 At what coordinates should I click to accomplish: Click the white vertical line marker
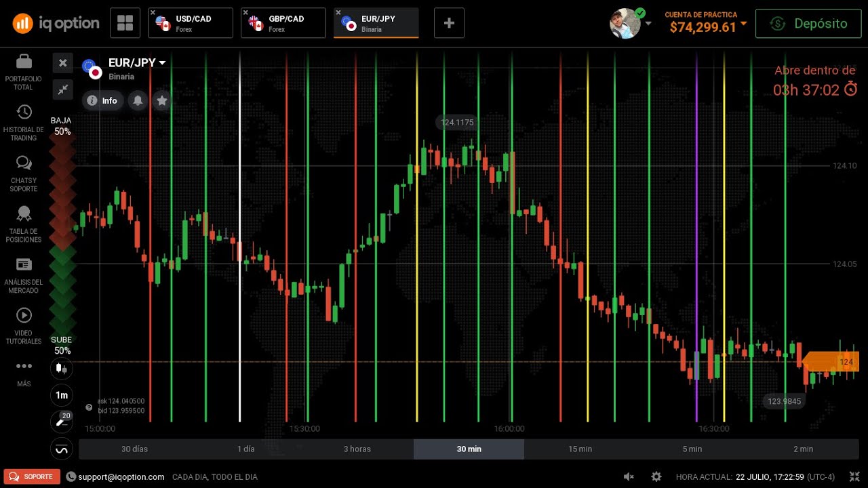[239, 237]
